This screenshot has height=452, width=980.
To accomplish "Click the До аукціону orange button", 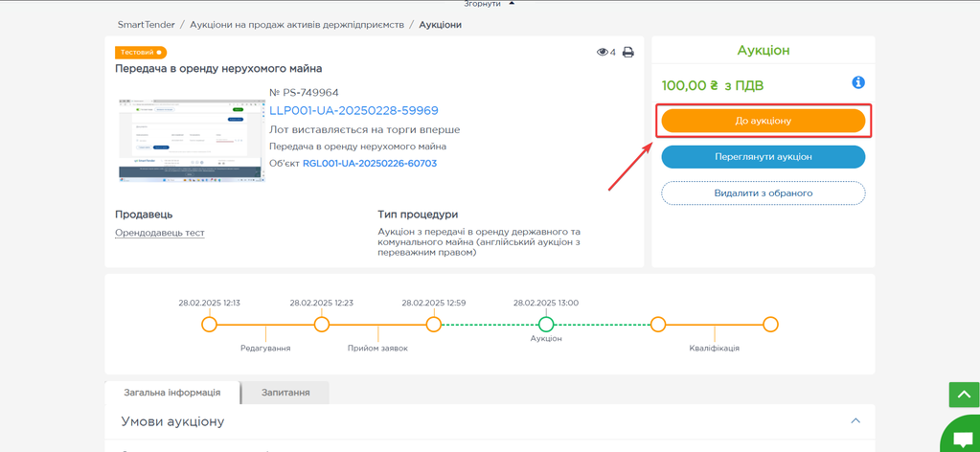I will click(x=763, y=121).
